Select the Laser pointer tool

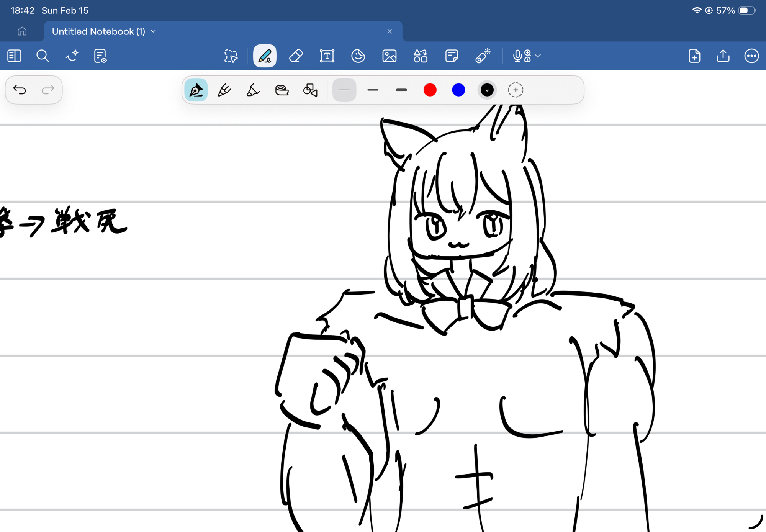point(483,56)
